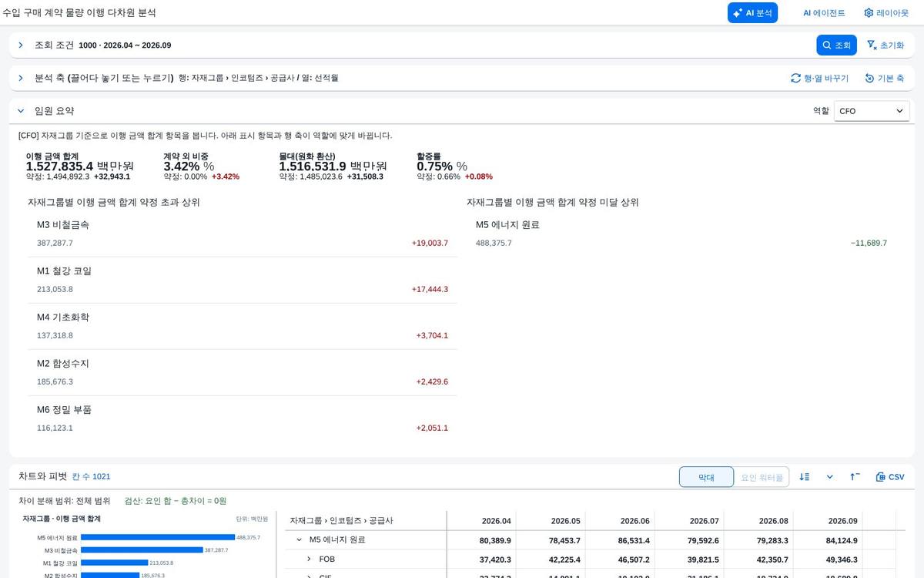Click the M5 에너지 원료 chart bar
This screenshot has width=924, height=578.
click(x=158, y=537)
